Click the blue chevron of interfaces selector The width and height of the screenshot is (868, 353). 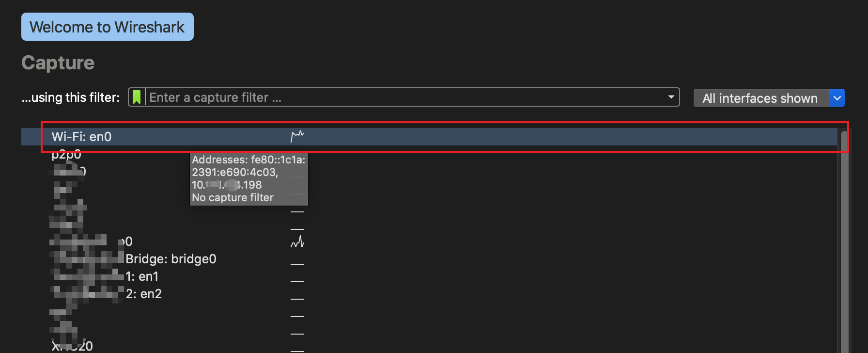(837, 98)
